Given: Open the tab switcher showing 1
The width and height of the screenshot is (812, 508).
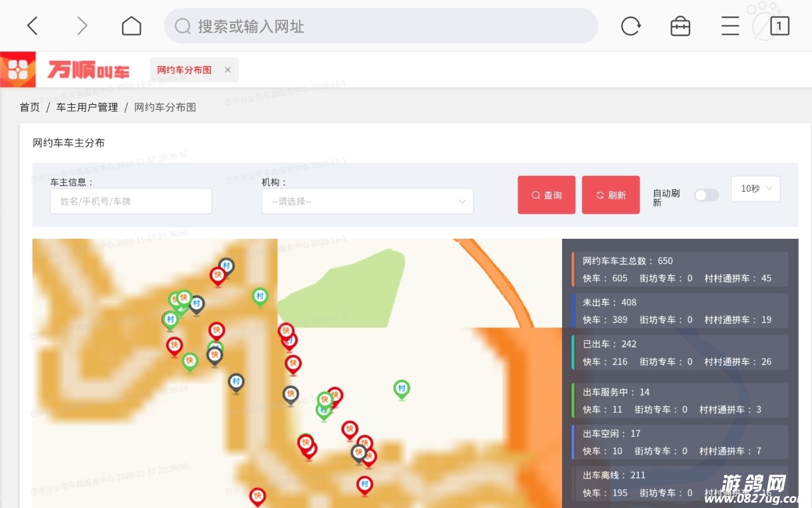Looking at the screenshot, I should point(779,26).
